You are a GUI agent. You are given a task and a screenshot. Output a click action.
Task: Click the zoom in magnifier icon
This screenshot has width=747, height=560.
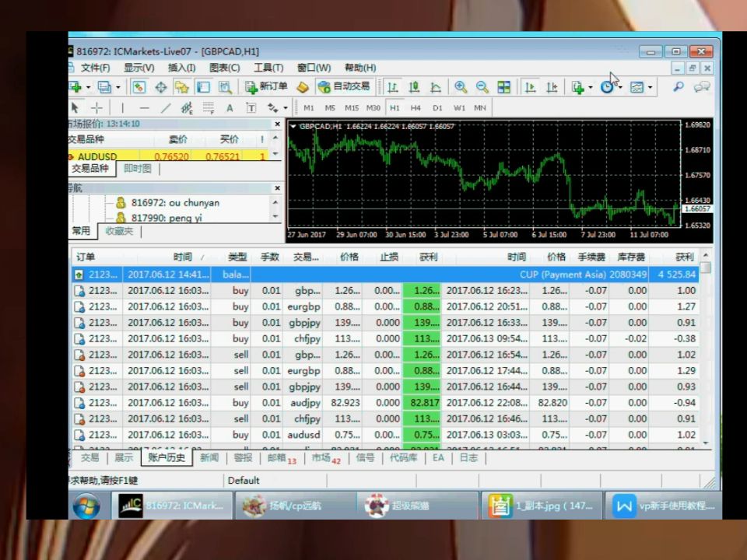click(460, 87)
